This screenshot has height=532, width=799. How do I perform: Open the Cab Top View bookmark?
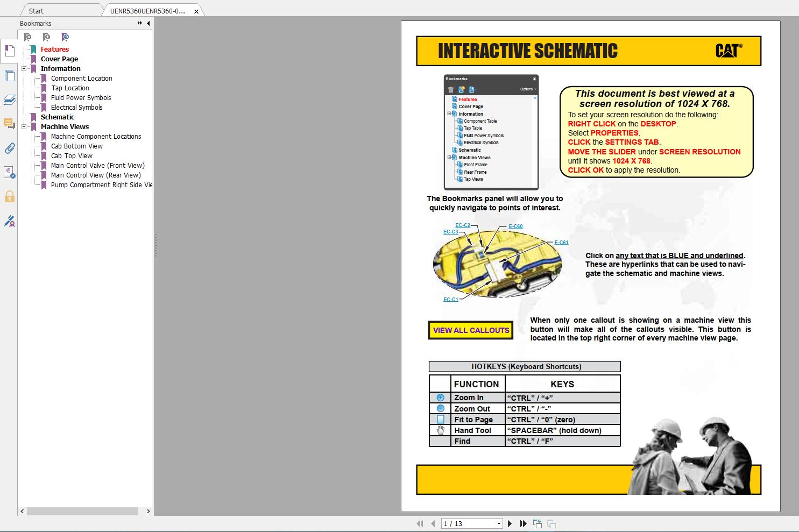72,155
